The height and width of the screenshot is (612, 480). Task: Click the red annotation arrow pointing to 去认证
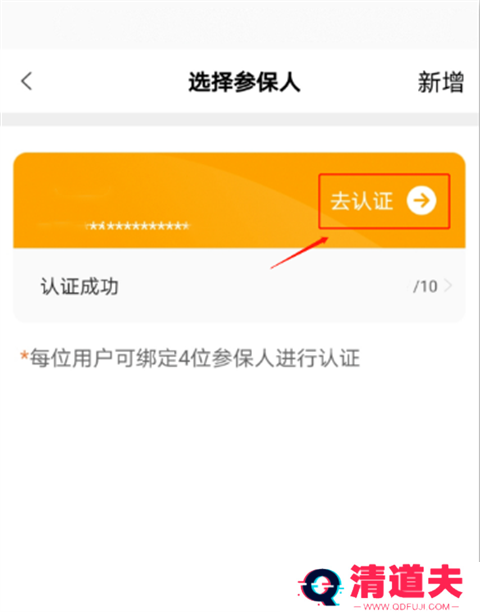[x=299, y=253]
